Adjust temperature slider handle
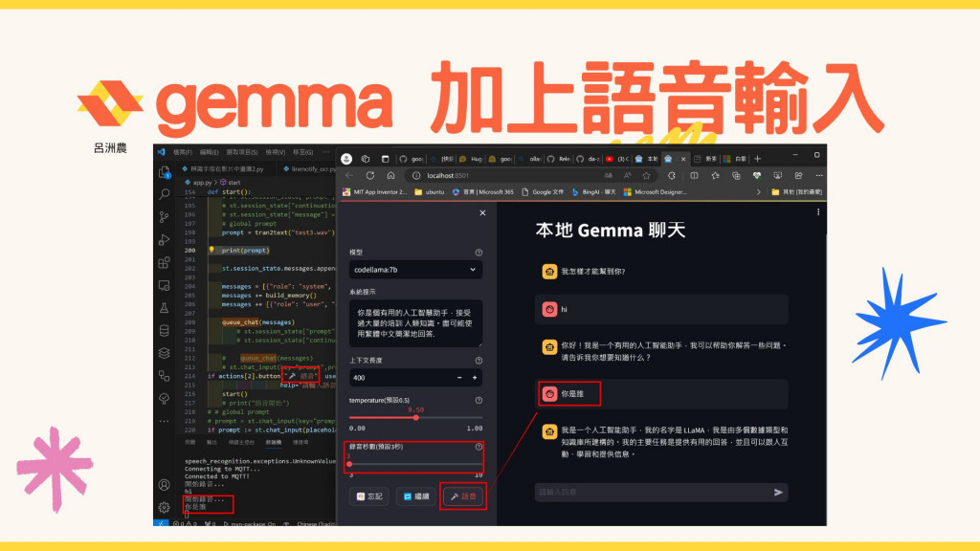This screenshot has height=551, width=980. 415,417
